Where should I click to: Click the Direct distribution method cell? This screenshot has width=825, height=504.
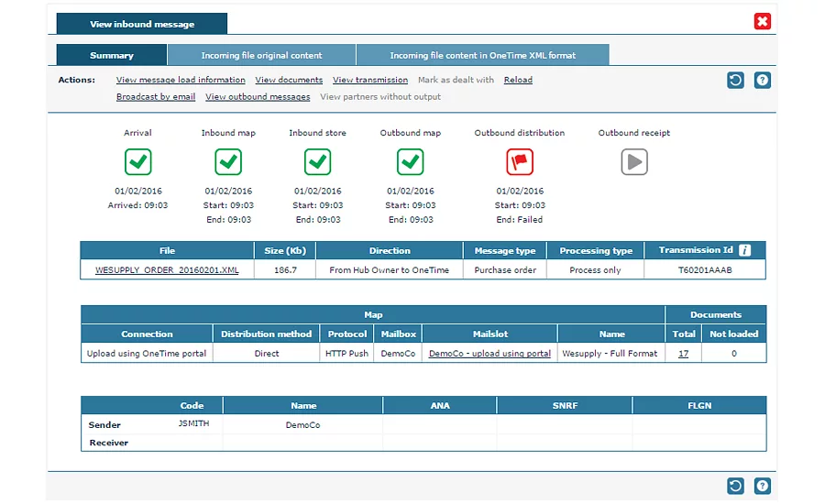coord(267,354)
